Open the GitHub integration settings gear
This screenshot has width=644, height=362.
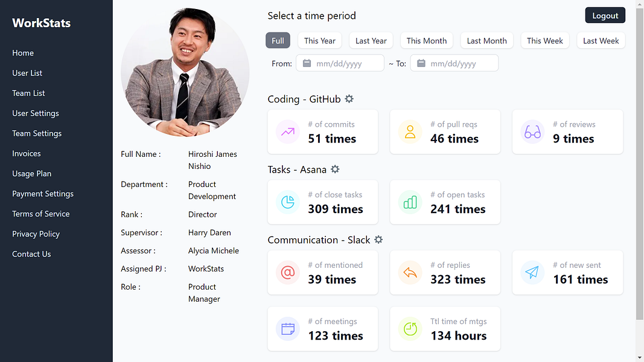(x=349, y=98)
